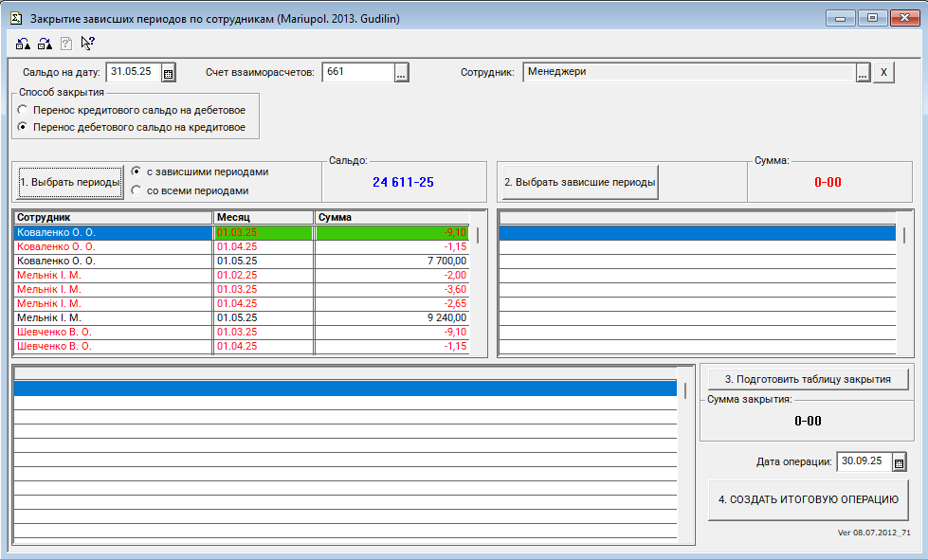Select Мельник І. М. row for 01.05.25
The width and height of the screenshot is (928, 560).
112,318
